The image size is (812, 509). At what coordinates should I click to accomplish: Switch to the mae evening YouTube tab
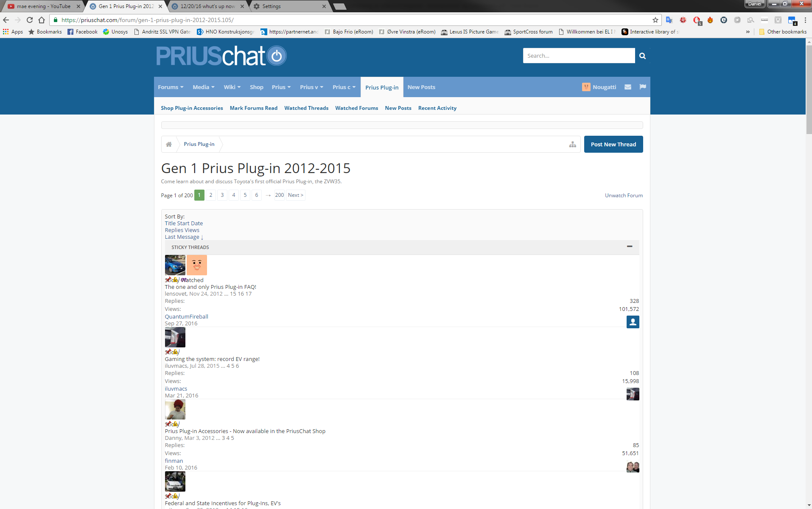(44, 6)
